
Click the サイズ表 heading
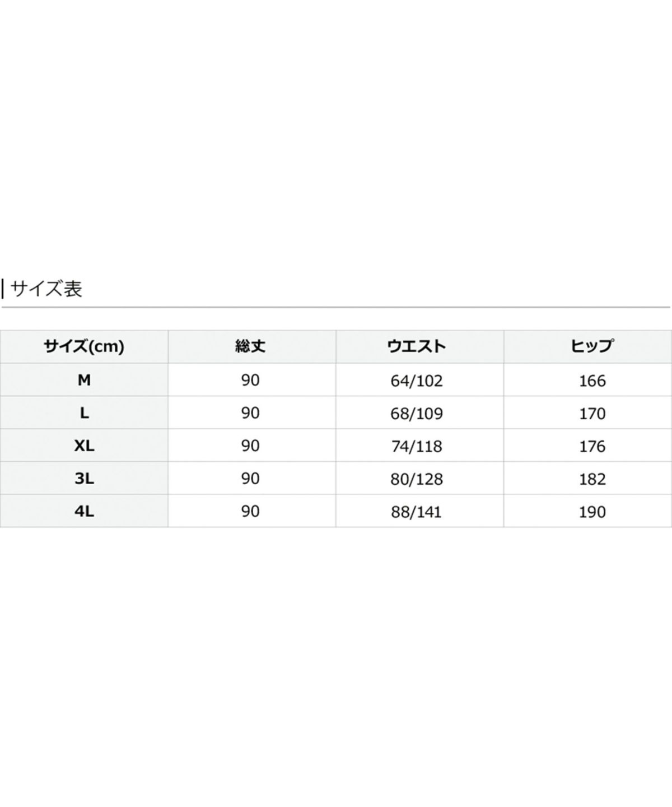point(46,289)
